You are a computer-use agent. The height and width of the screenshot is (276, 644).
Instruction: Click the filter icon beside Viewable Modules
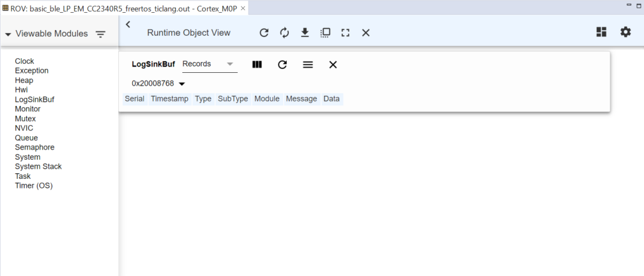101,34
